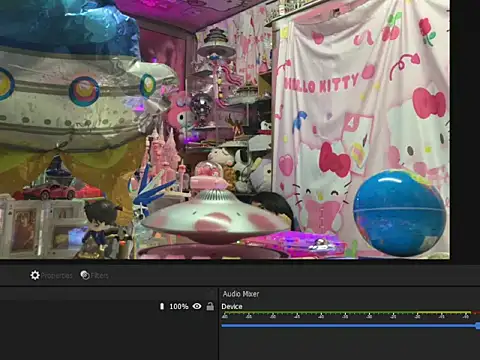Click the blue globe in the preview
The height and width of the screenshot is (360, 480).
[x=399, y=213]
